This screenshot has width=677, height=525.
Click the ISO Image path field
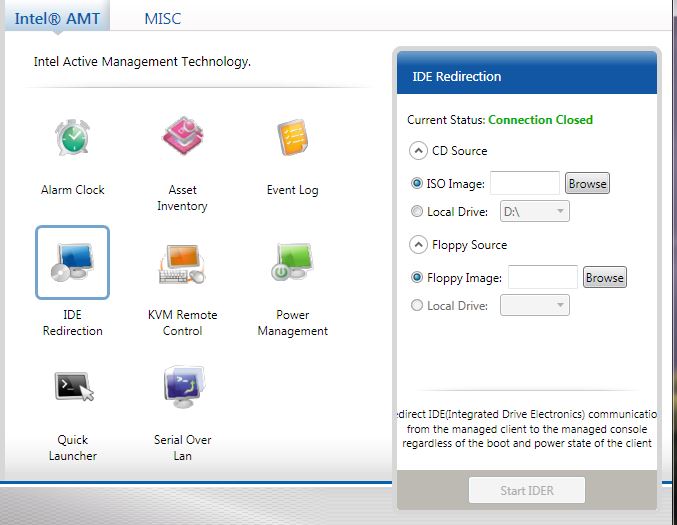(x=525, y=183)
